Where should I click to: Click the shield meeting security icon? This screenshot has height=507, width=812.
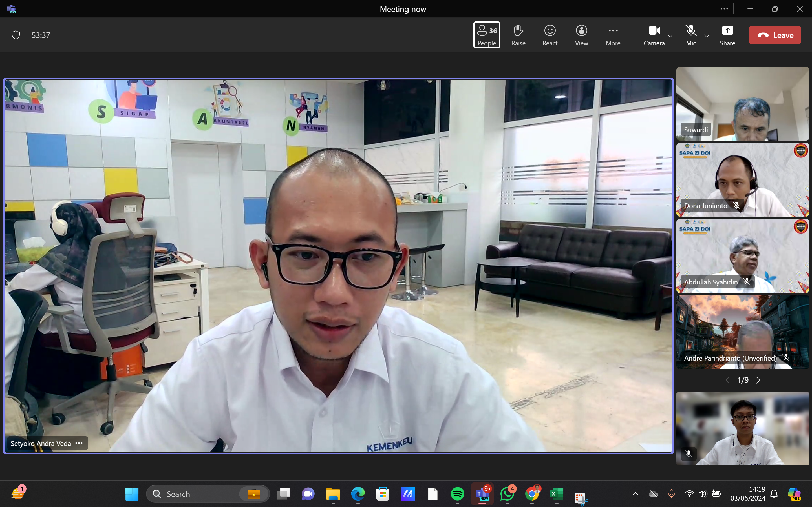[x=16, y=35]
